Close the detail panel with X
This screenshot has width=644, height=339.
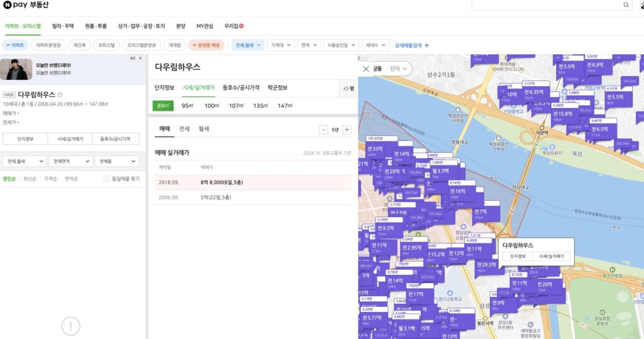coord(366,69)
